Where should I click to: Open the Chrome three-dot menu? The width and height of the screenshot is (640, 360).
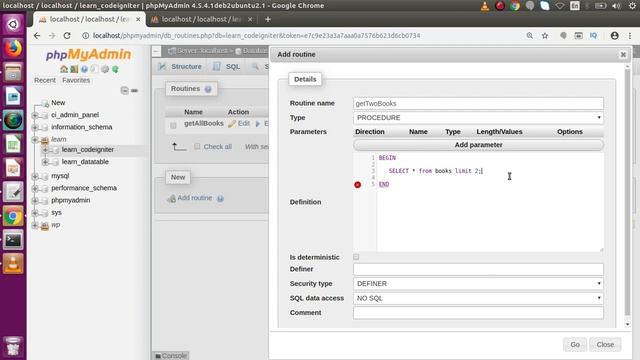(x=630, y=36)
